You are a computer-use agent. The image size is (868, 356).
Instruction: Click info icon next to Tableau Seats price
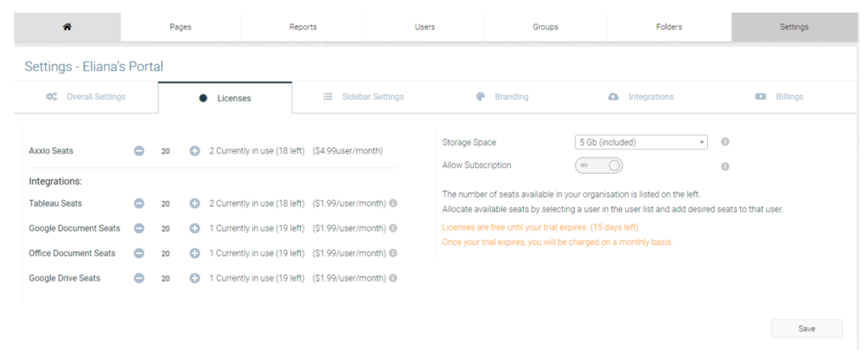(393, 203)
